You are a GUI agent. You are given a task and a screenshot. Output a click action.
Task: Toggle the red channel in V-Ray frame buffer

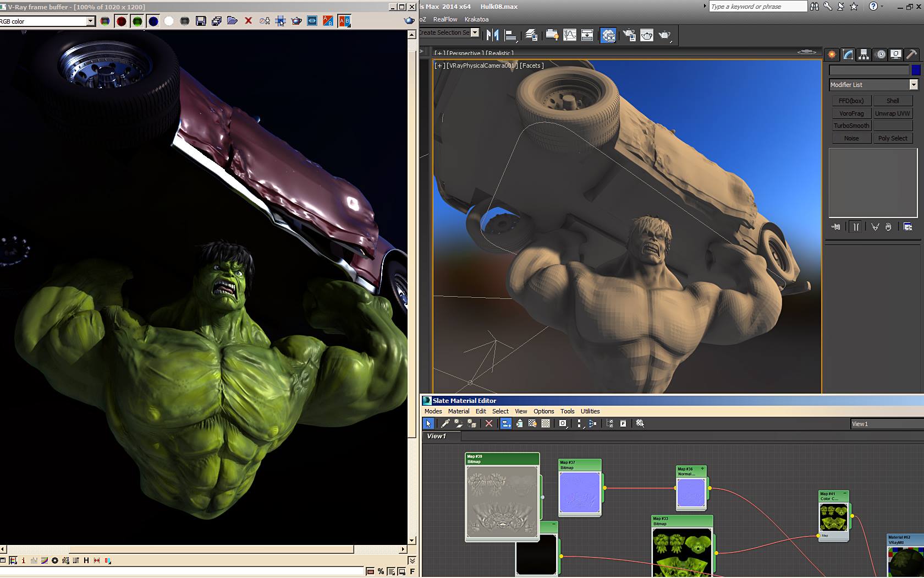(121, 21)
